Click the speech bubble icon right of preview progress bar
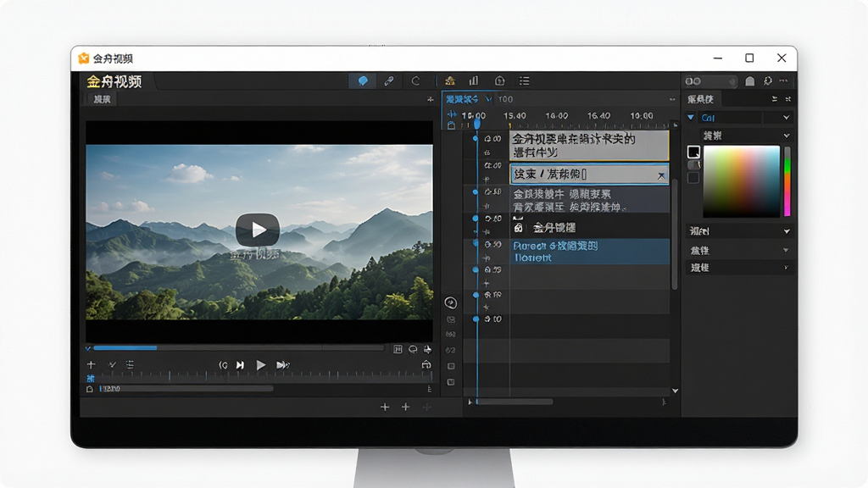This screenshot has height=488, width=868. pyautogui.click(x=413, y=349)
